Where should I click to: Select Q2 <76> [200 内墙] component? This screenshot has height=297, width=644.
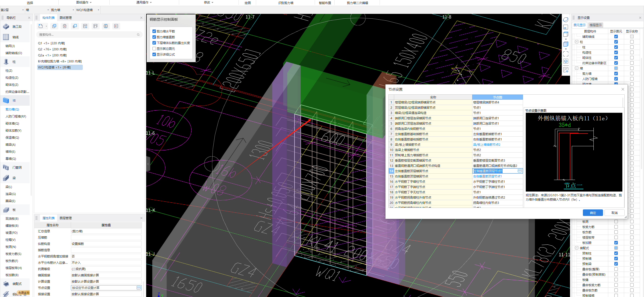pos(52,49)
